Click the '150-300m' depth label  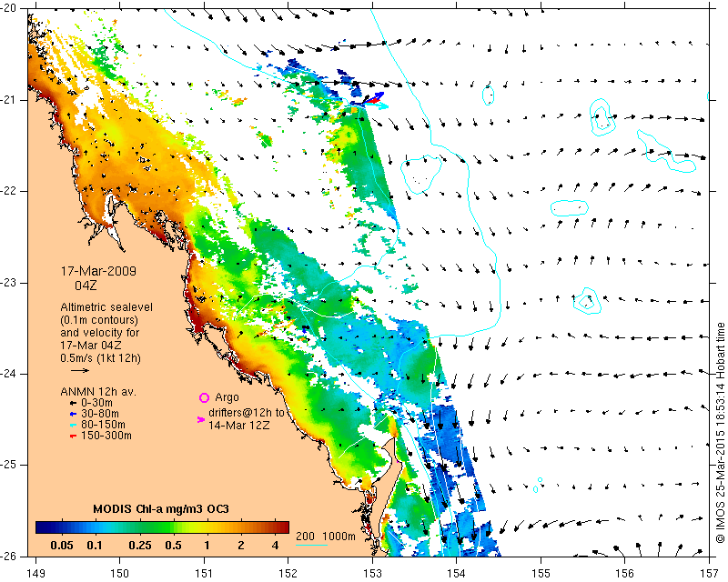[x=106, y=436]
